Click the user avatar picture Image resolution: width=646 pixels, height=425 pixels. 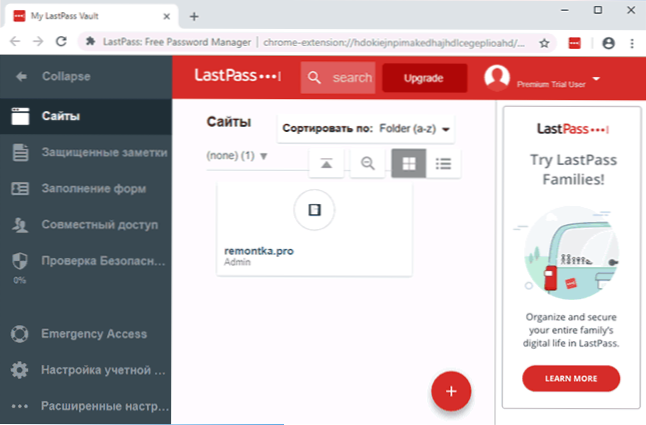(x=497, y=77)
